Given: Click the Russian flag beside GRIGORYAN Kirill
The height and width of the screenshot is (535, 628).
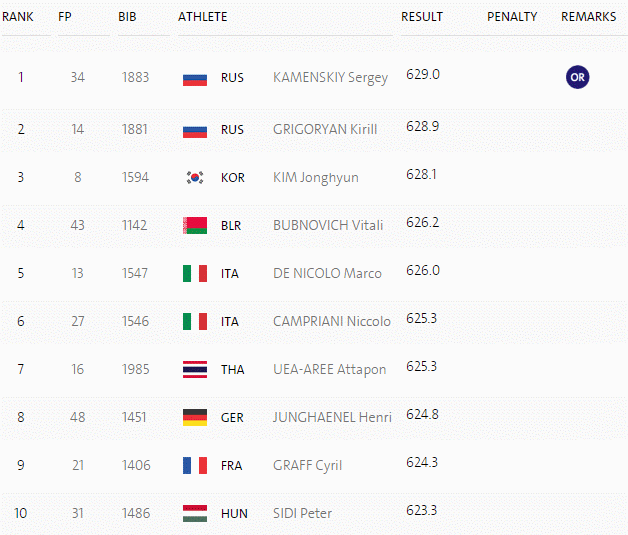Looking at the screenshot, I should (195, 132).
